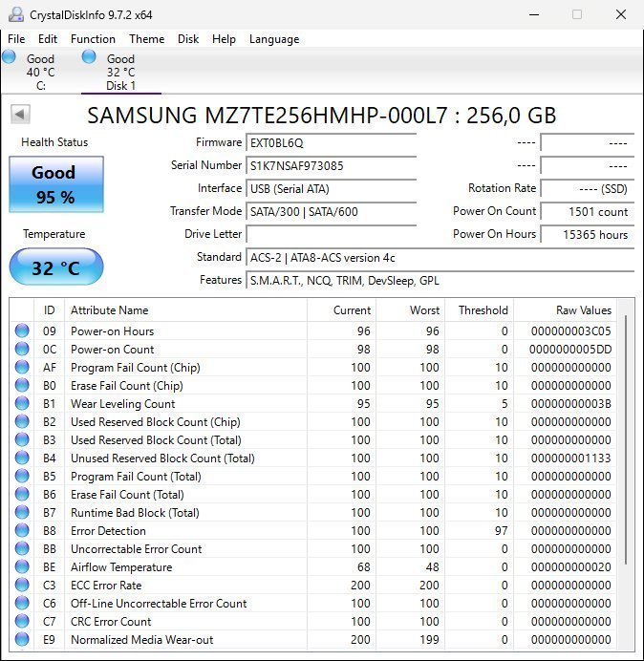Select raw value 000000001133
The image size is (644, 661).
[x=570, y=458]
